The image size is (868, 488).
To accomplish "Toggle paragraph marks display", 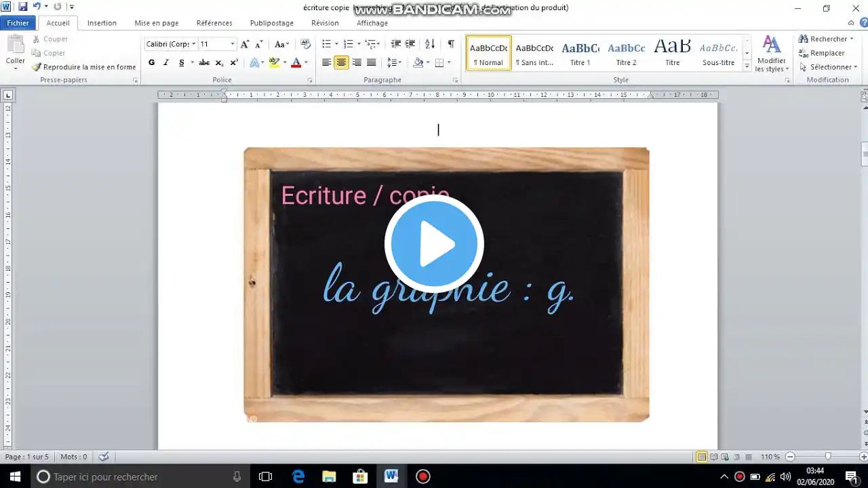I will [451, 44].
